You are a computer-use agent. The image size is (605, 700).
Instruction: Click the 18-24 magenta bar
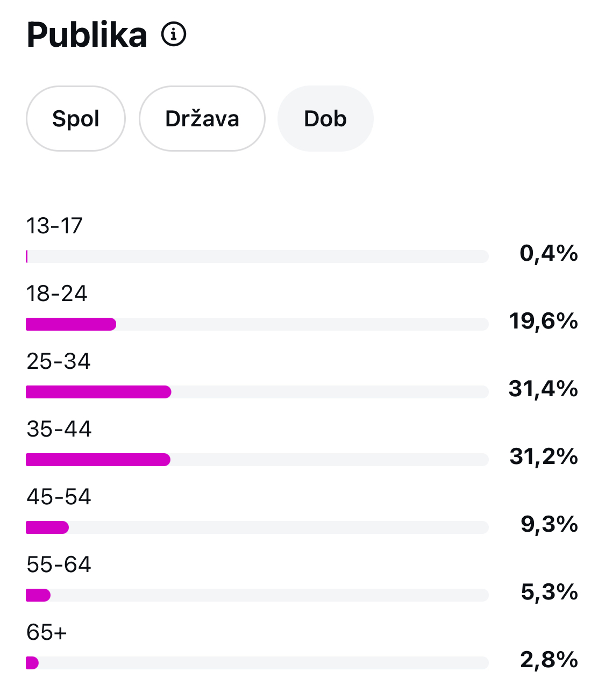pyautogui.click(x=71, y=324)
